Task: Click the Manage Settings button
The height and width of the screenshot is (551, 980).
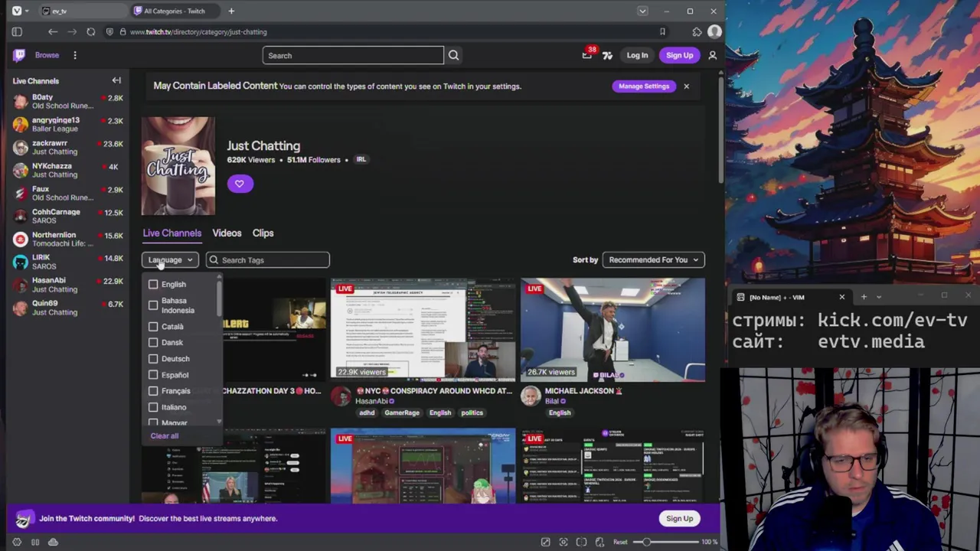Action: (x=644, y=86)
